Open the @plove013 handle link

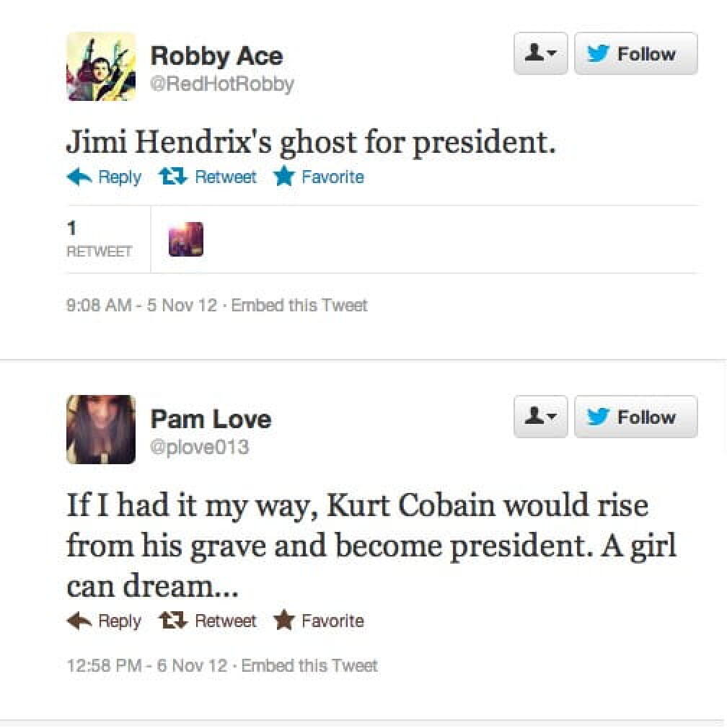coord(200,448)
